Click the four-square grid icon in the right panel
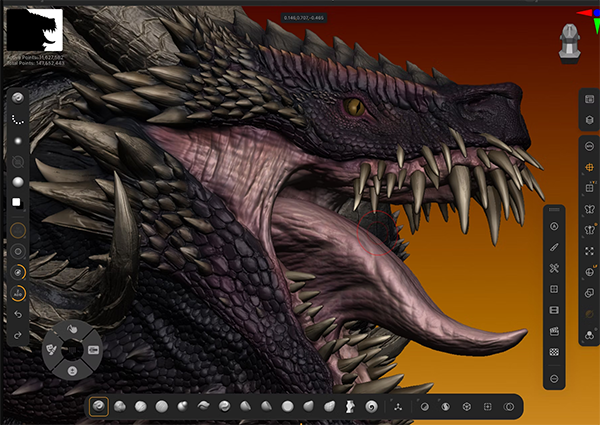Viewport: 600px width, 425px height. pyautogui.click(x=554, y=289)
